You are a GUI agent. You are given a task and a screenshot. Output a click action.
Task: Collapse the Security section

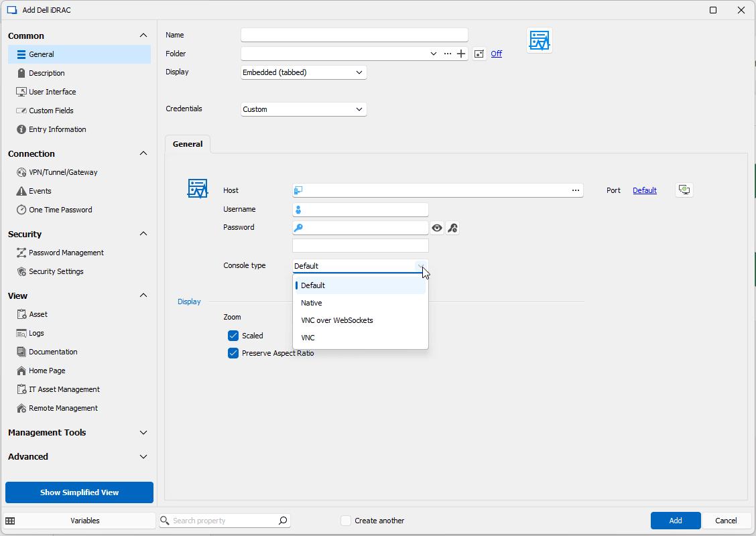(143, 234)
